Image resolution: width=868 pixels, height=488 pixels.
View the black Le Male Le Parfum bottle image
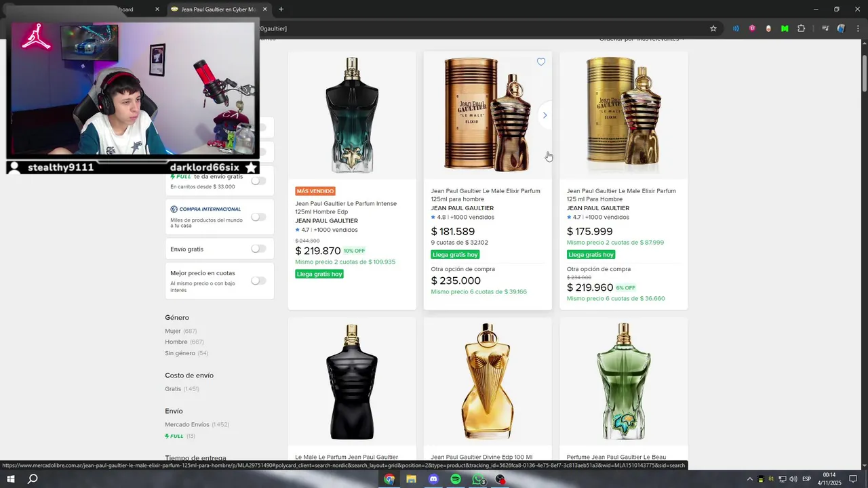pos(352,382)
